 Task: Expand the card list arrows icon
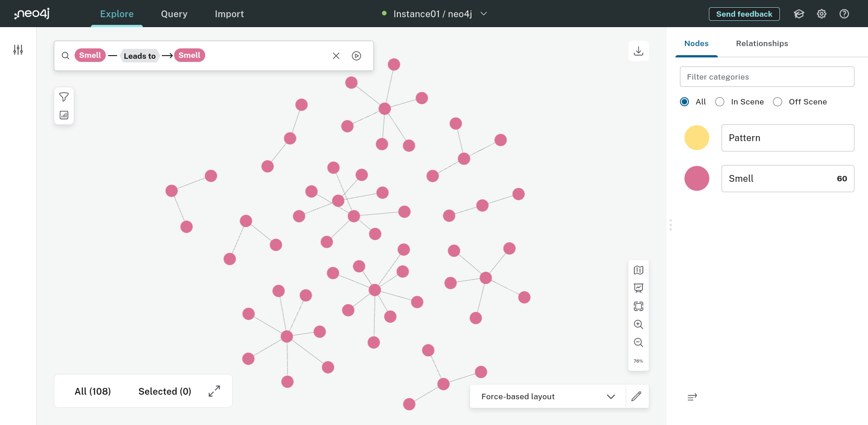tap(214, 391)
